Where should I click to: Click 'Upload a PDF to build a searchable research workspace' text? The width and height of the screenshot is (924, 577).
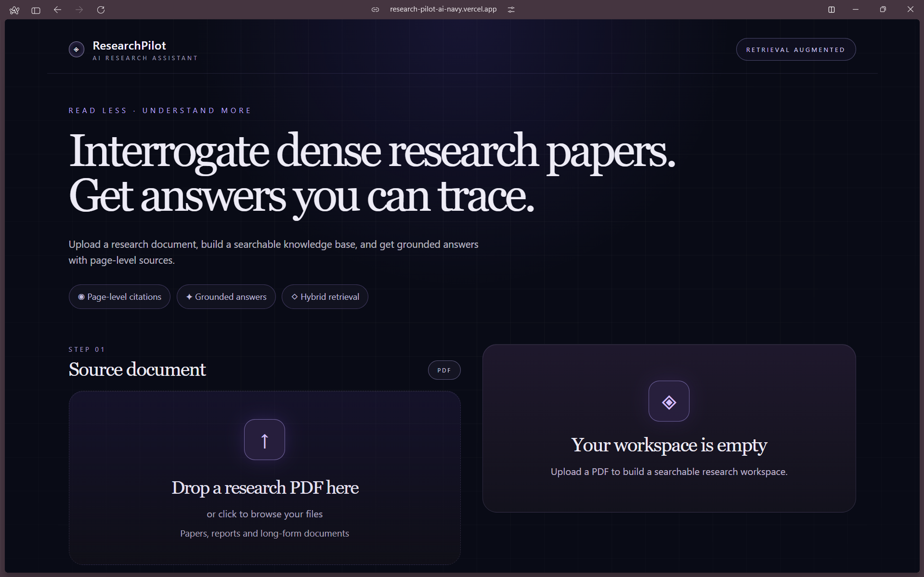(669, 472)
